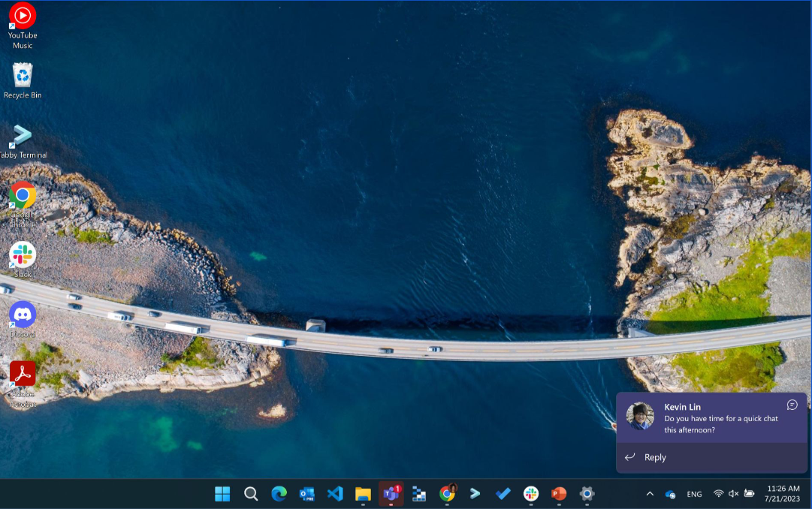Switch to Chrome in the taskbar
This screenshot has width=812, height=509.
pyautogui.click(x=448, y=494)
